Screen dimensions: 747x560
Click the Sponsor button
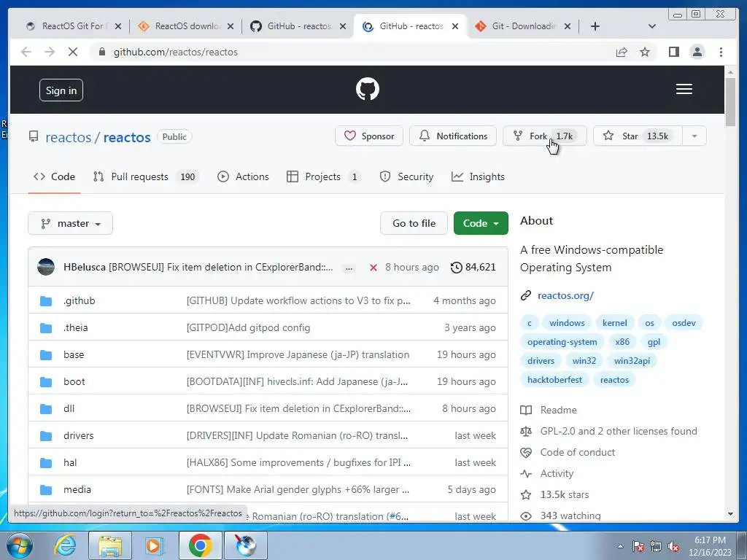(369, 136)
